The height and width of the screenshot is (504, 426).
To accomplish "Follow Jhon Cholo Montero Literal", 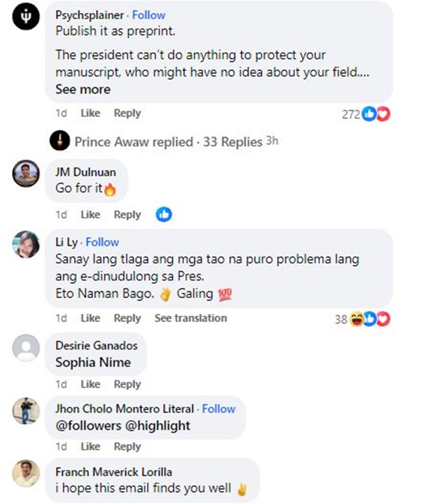I will pos(219,409).
